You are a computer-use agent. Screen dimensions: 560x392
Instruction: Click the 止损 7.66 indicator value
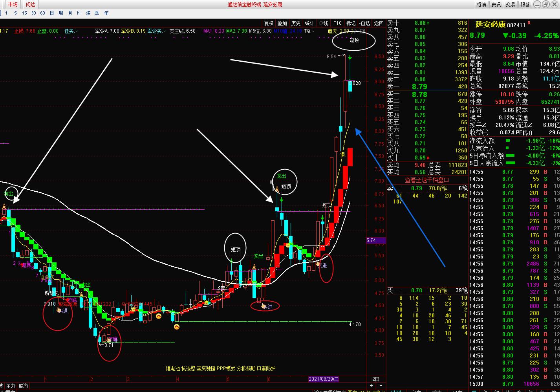pos(25,31)
